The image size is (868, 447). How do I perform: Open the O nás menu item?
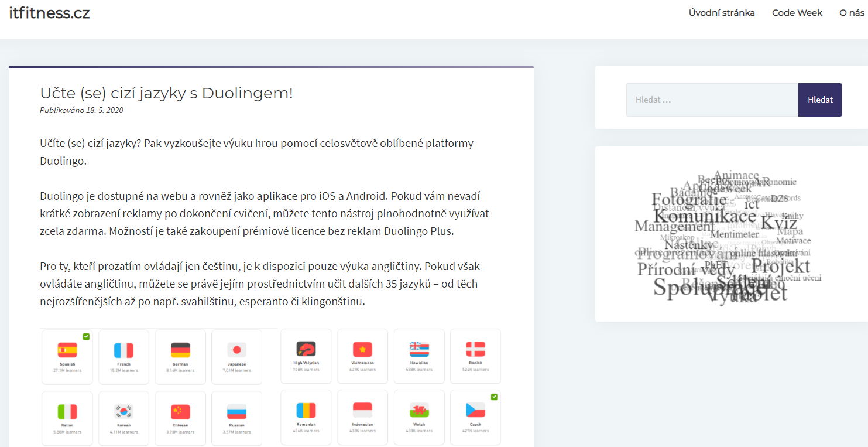[x=852, y=13]
